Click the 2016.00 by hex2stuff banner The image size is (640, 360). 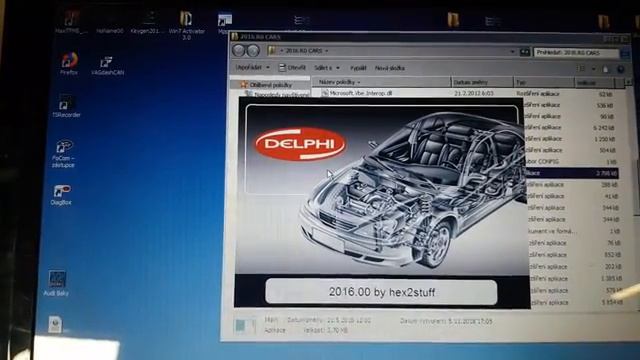point(382,292)
